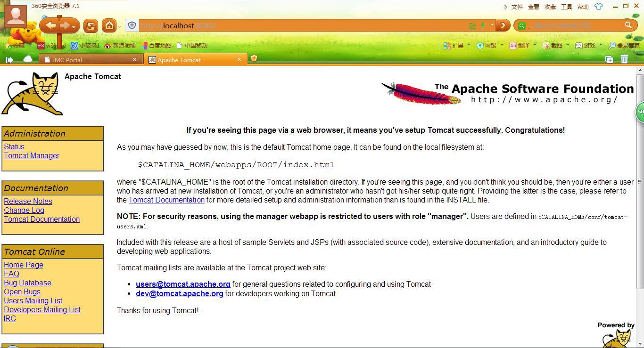Click the Apache Software Foundation feather logo

click(507, 93)
